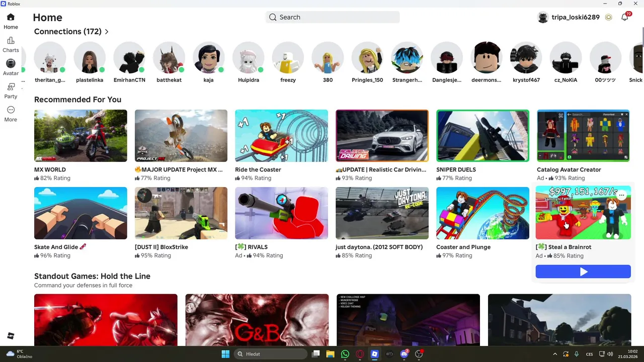
Task: Open WhatsApp from the taskbar
Action: (345, 354)
